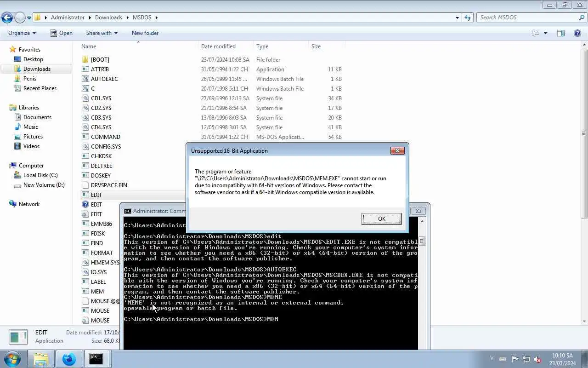Click the Explorer Back arrow button
Image resolution: width=588 pixels, height=368 pixels.
[7, 17]
